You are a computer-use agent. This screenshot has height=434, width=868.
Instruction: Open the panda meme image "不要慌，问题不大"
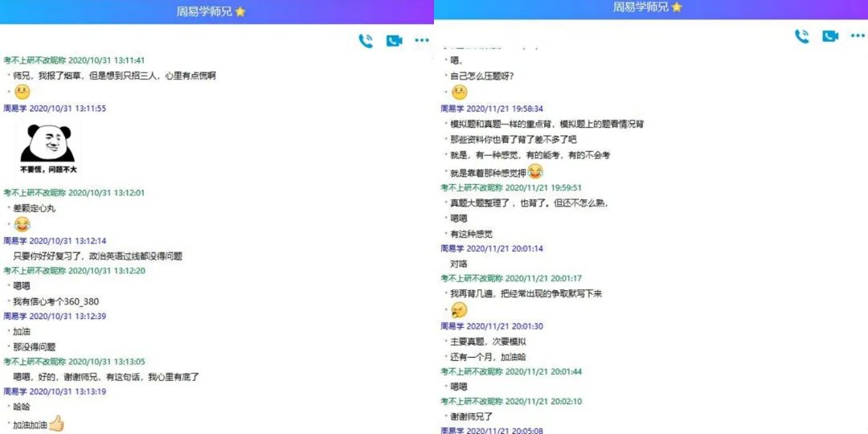48,149
